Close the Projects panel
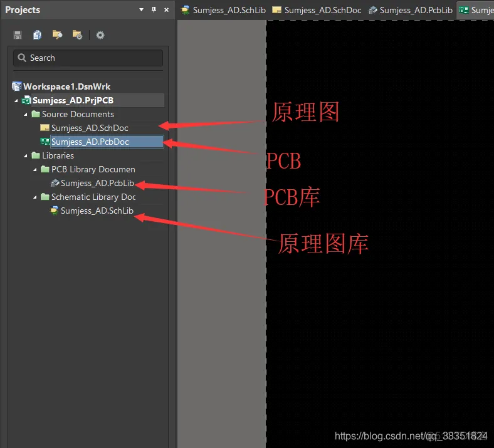The height and width of the screenshot is (448, 494). point(166,10)
